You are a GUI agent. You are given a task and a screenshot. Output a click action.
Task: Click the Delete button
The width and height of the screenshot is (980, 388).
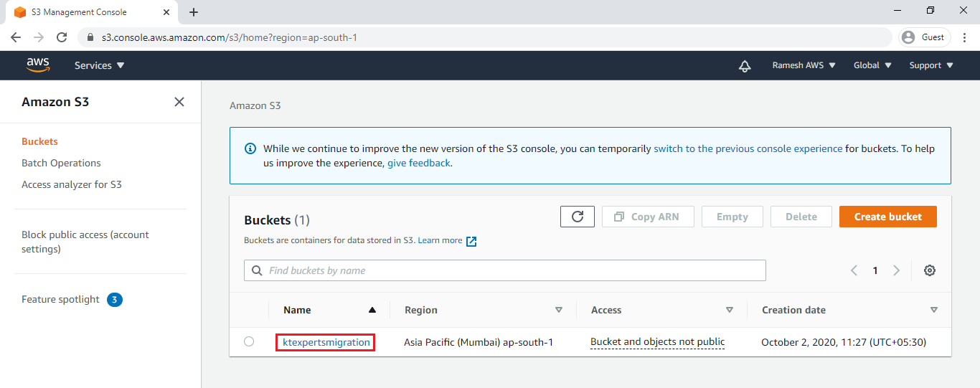pyautogui.click(x=801, y=217)
